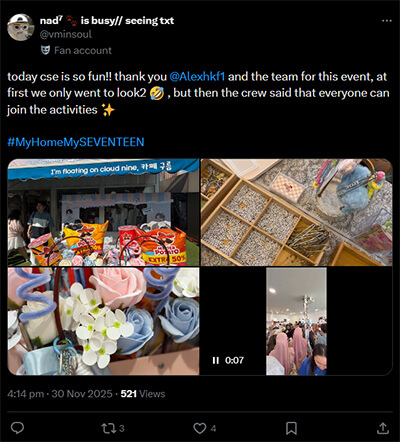This screenshot has width=400, height=442.
Task: Open the user's profile avatar
Action: (21, 27)
